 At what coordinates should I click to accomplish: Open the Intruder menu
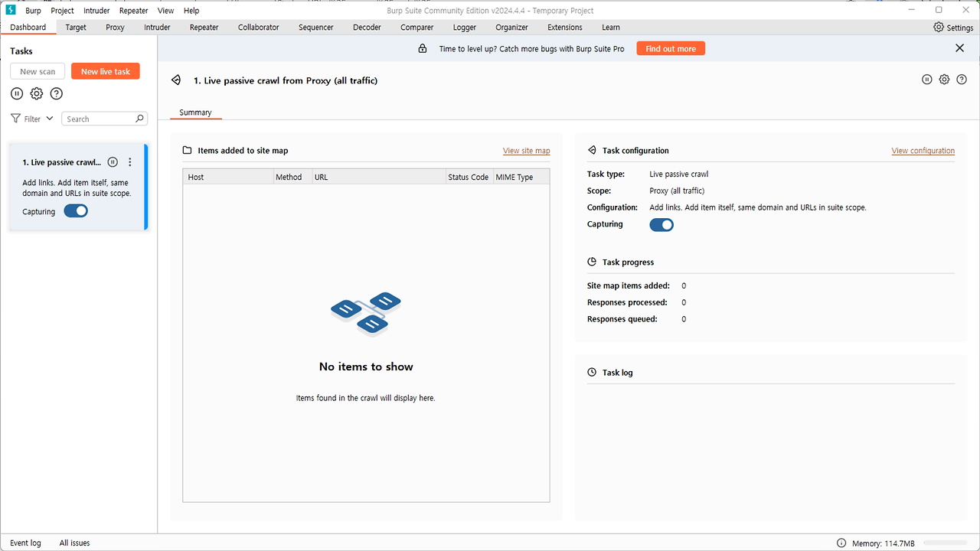point(96,11)
